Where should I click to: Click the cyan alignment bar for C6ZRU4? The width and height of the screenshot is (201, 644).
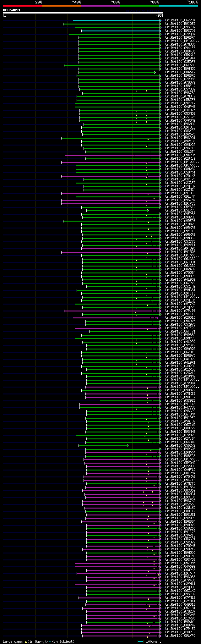pyautogui.click(x=117, y=20)
